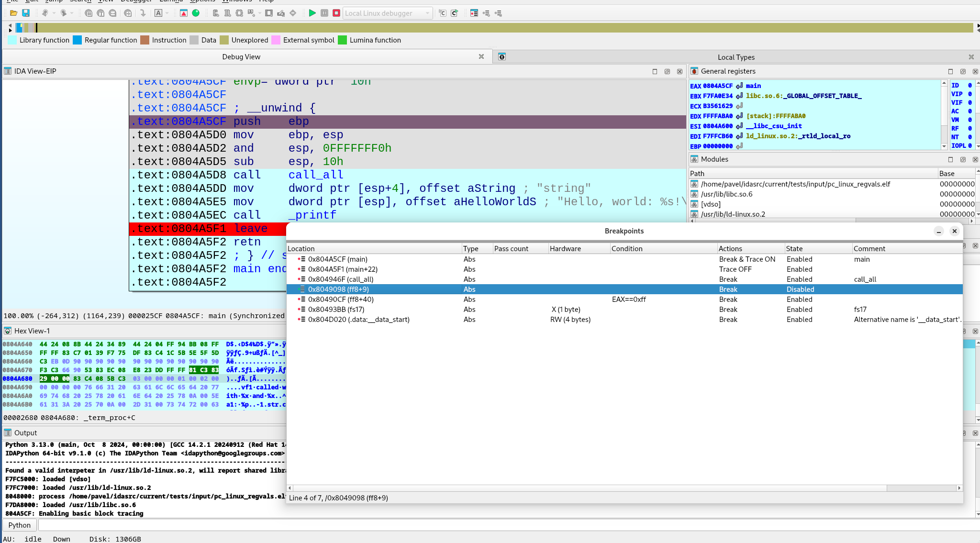Screen dimensions: 980x543
Task: Pause the running process
Action: click(x=324, y=13)
